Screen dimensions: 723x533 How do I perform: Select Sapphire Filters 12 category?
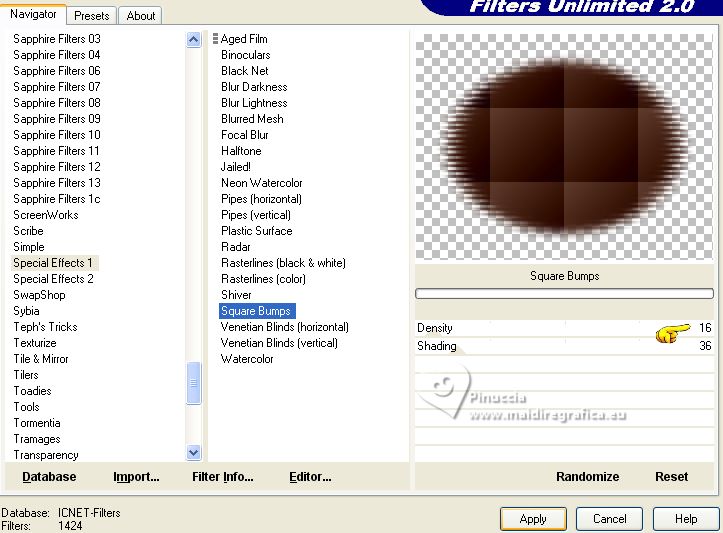tap(57, 167)
